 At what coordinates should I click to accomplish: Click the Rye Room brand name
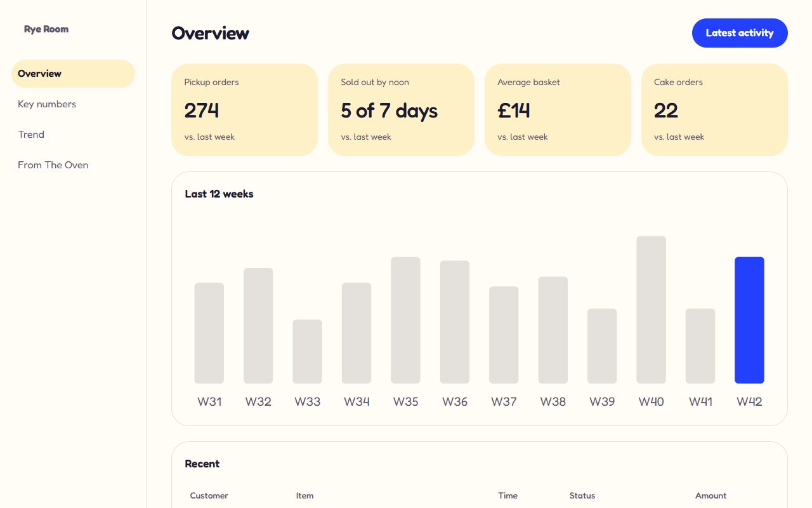tap(46, 29)
